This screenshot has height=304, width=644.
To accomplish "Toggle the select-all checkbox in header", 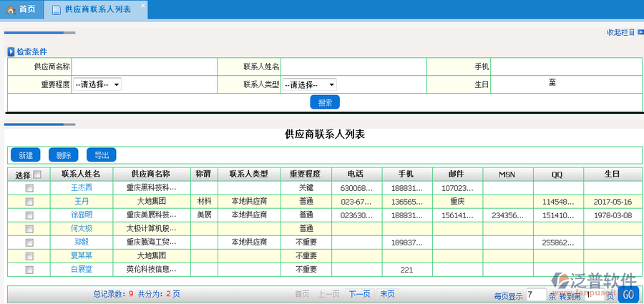I will [37, 174].
